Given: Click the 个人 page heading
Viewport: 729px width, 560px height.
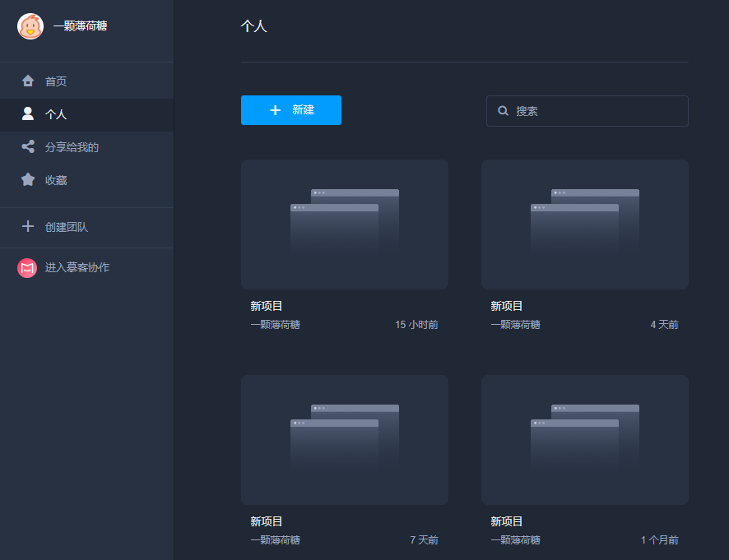Looking at the screenshot, I should click(254, 26).
